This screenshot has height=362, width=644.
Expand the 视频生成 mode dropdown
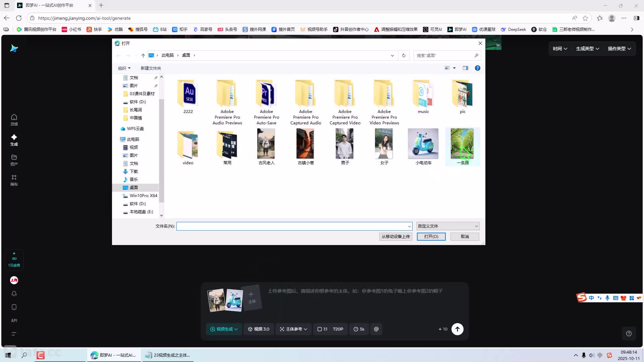[224, 329]
